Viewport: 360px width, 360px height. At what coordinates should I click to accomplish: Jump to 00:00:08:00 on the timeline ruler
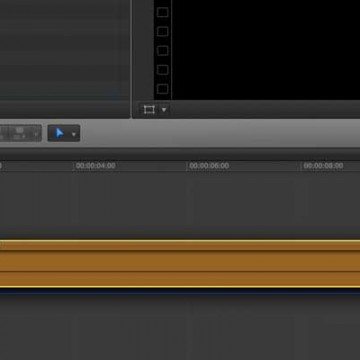323,166
